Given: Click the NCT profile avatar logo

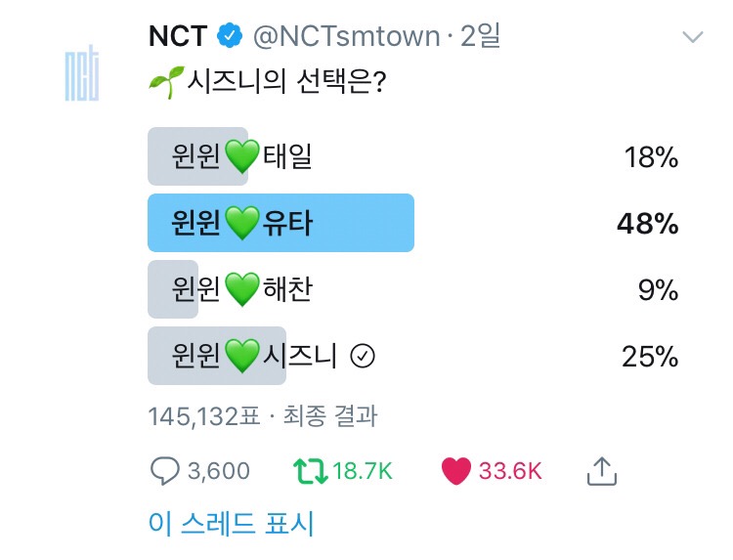Looking at the screenshot, I should pos(82,73).
